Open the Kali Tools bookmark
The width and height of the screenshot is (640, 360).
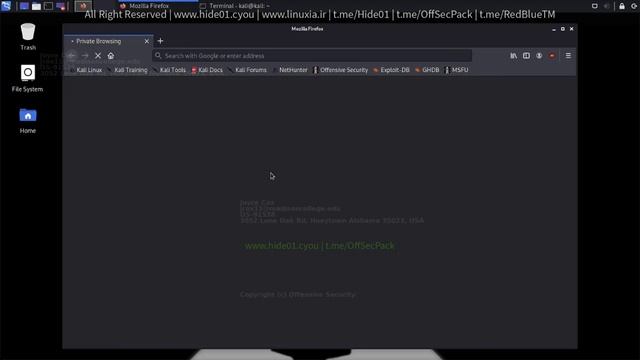169,70
